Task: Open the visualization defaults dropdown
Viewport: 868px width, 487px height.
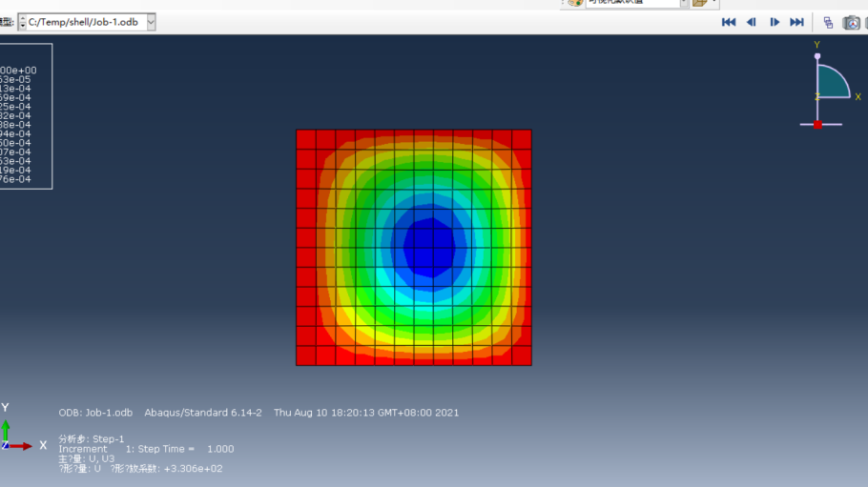Action: [683, 3]
